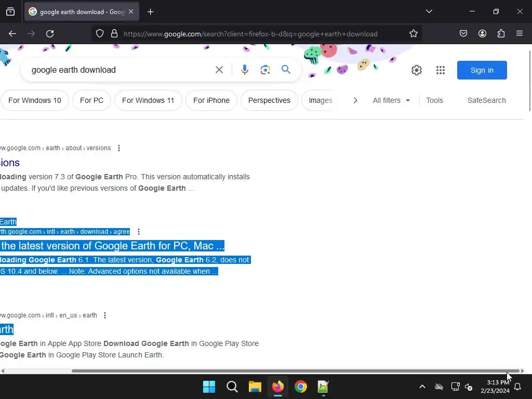The height and width of the screenshot is (399, 532).
Task: Click the en_us earth result title link
Action: (x=7, y=329)
